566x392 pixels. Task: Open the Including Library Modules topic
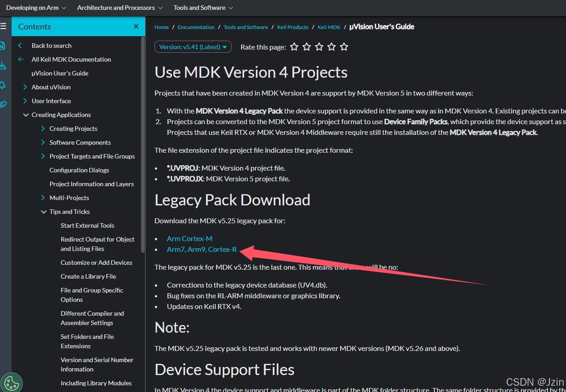96,383
